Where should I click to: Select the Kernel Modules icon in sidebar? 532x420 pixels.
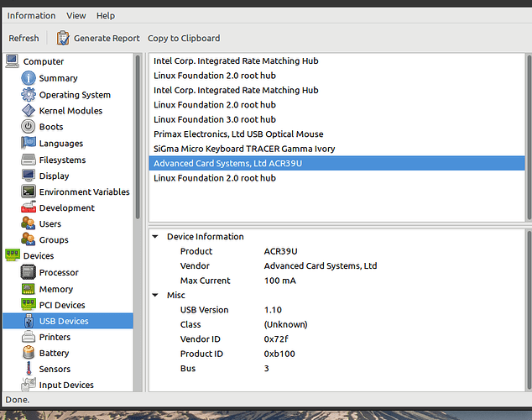click(29, 111)
